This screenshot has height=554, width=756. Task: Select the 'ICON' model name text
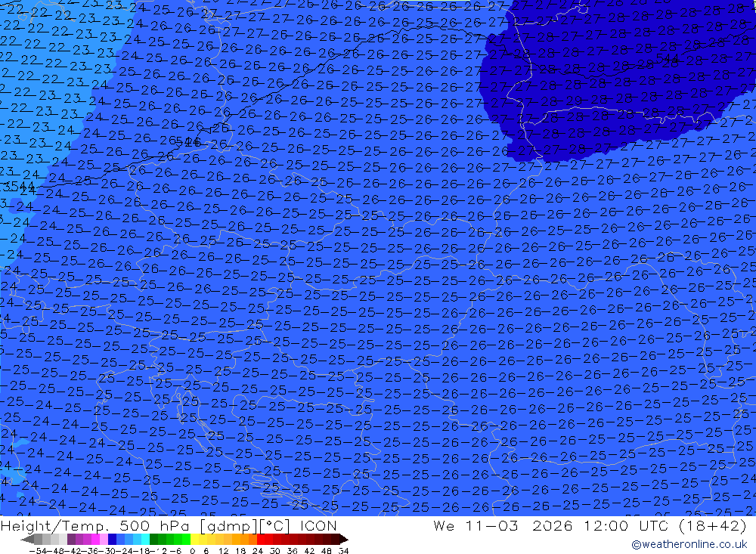click(x=318, y=525)
